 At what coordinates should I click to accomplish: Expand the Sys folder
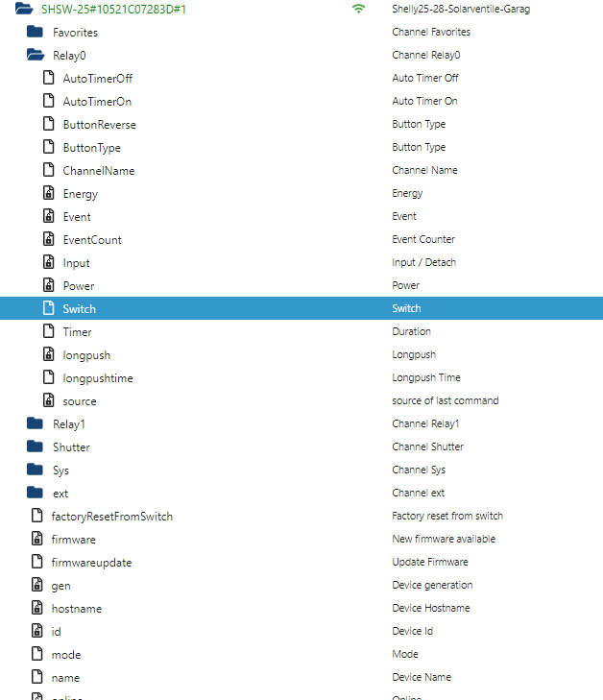click(x=35, y=470)
